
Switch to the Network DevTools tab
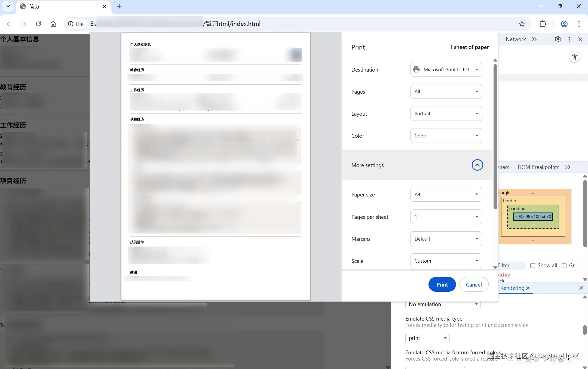coord(516,39)
